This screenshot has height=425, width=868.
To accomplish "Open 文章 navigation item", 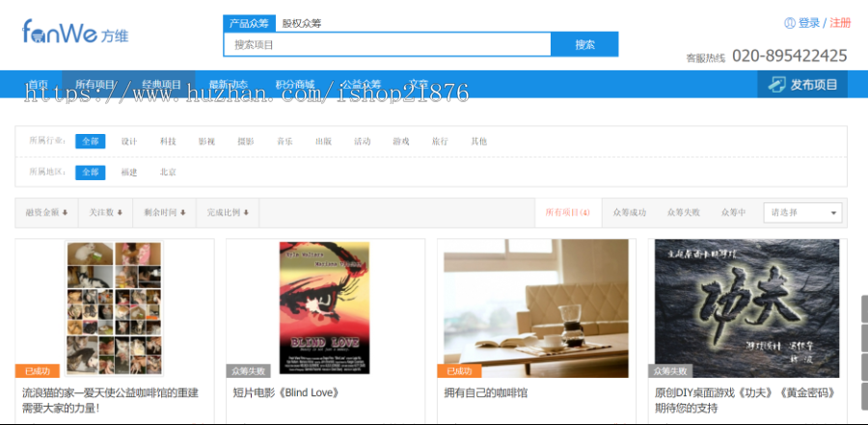I will pyautogui.click(x=419, y=84).
